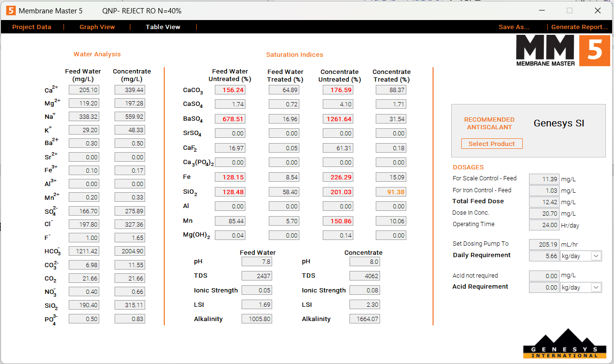Click the Ca concentrate value 339.44
Screen dimensions: 614x364
point(130,90)
